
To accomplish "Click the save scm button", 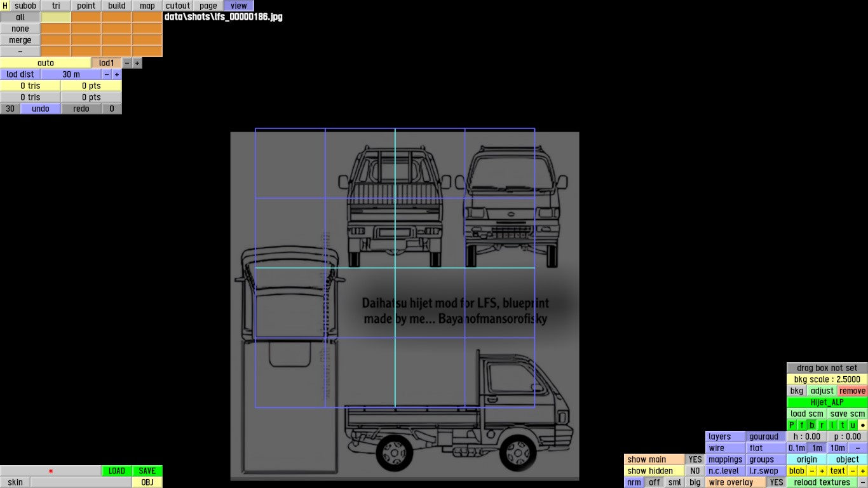I will 848,414.
